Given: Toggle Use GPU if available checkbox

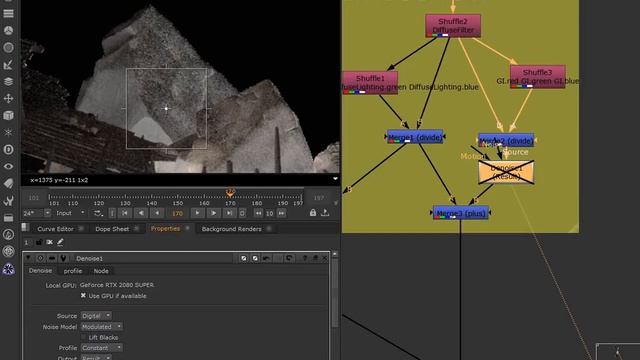Looking at the screenshot, I should click(83, 296).
